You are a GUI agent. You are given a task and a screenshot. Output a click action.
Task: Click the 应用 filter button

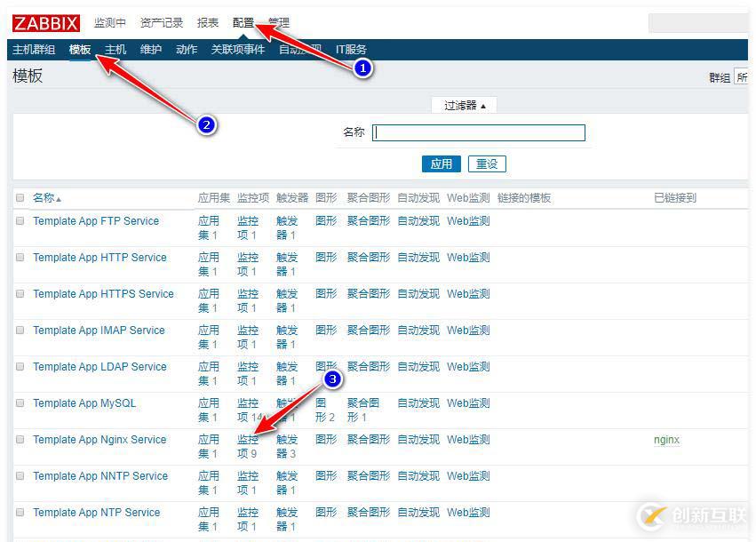(x=442, y=164)
